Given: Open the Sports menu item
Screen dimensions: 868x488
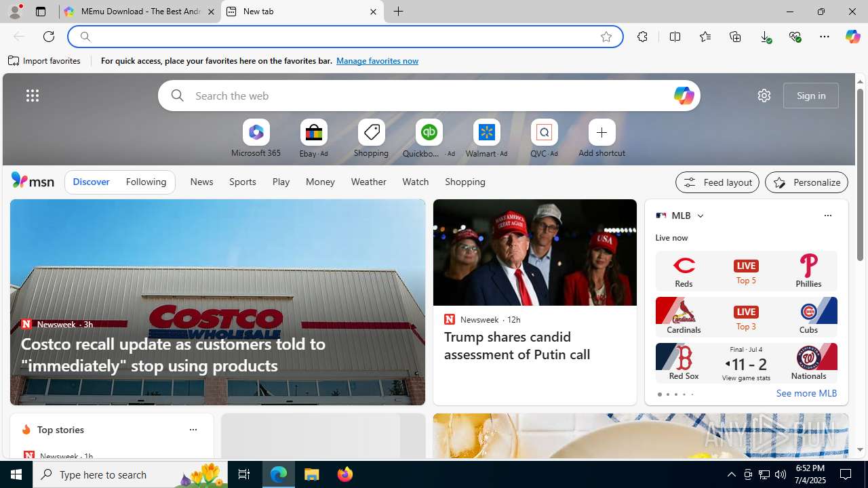Looking at the screenshot, I should pyautogui.click(x=242, y=182).
